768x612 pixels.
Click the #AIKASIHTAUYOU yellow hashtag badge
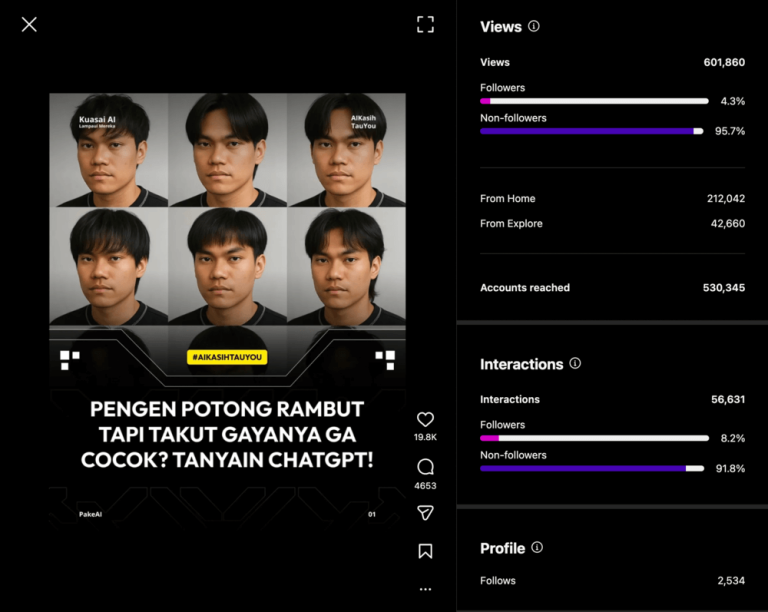227,357
